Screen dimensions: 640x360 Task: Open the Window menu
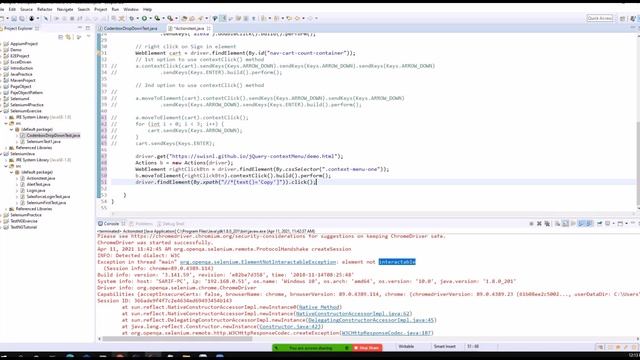pyautogui.click(x=131, y=9)
